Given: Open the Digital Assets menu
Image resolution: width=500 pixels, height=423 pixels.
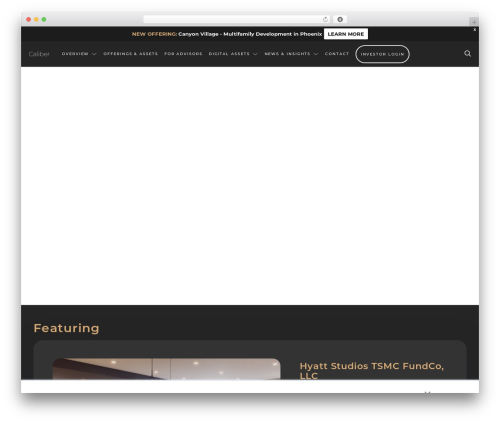Looking at the screenshot, I should click(x=229, y=54).
